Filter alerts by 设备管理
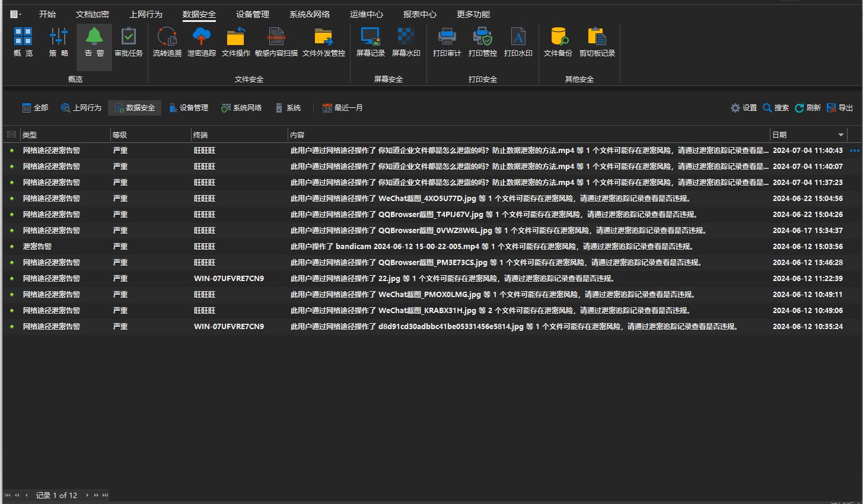The height and width of the screenshot is (504, 863). (189, 108)
